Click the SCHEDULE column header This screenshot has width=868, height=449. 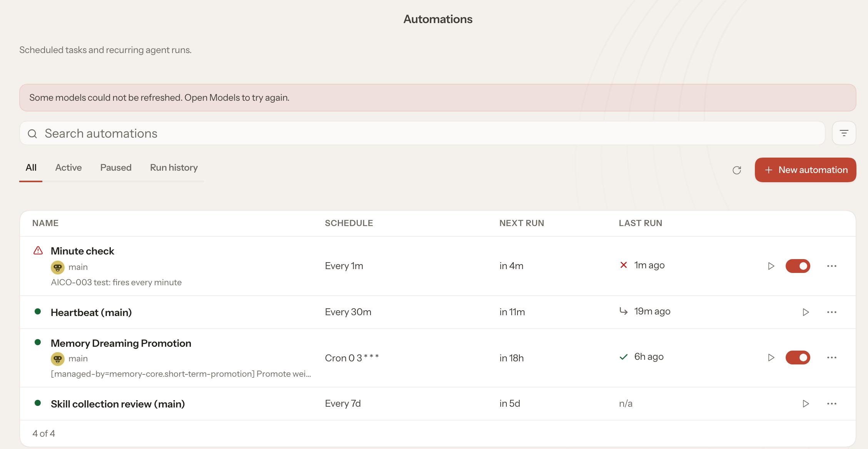pos(349,223)
